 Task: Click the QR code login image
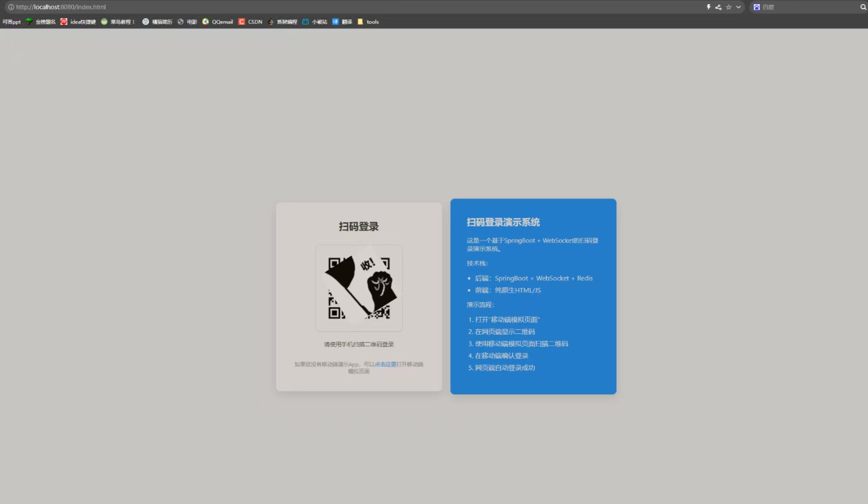pyautogui.click(x=359, y=288)
